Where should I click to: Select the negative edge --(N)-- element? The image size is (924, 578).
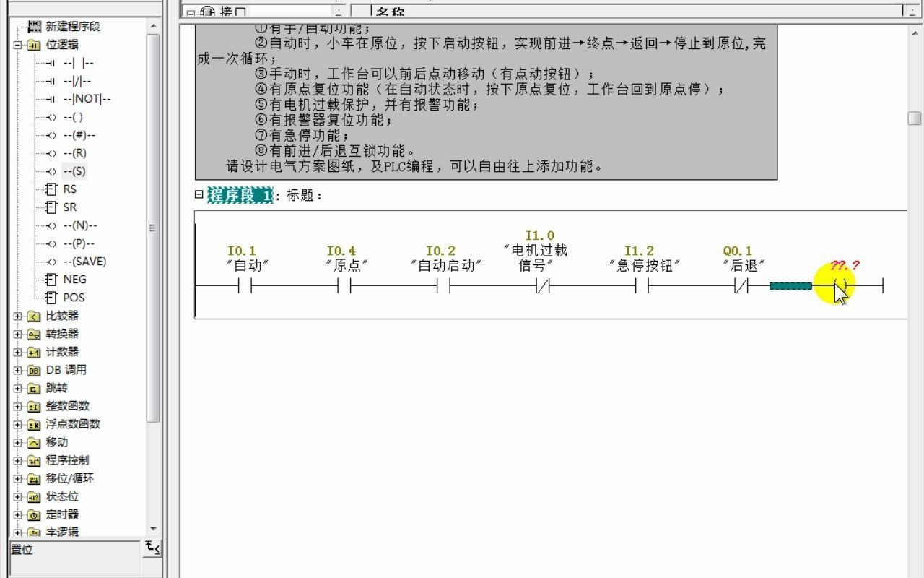pyautogui.click(x=79, y=225)
